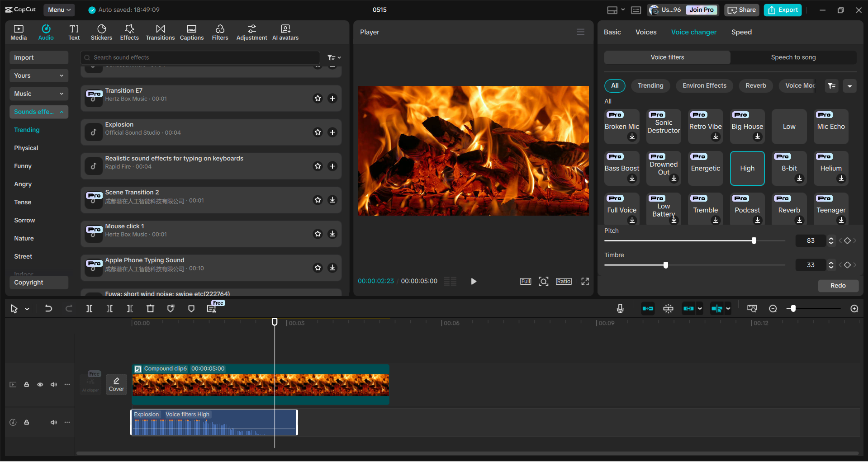Open the Stickers panel
The height and width of the screenshot is (462, 868).
[x=101, y=32]
